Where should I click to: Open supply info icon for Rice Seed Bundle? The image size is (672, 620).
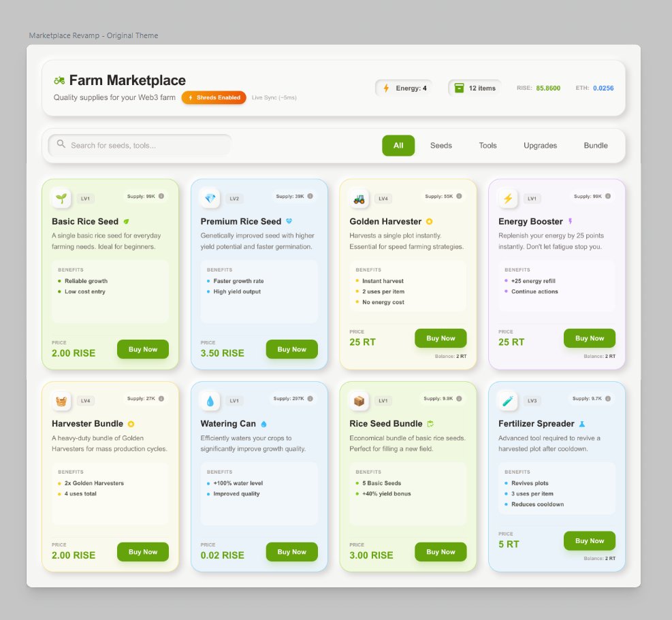tap(459, 399)
